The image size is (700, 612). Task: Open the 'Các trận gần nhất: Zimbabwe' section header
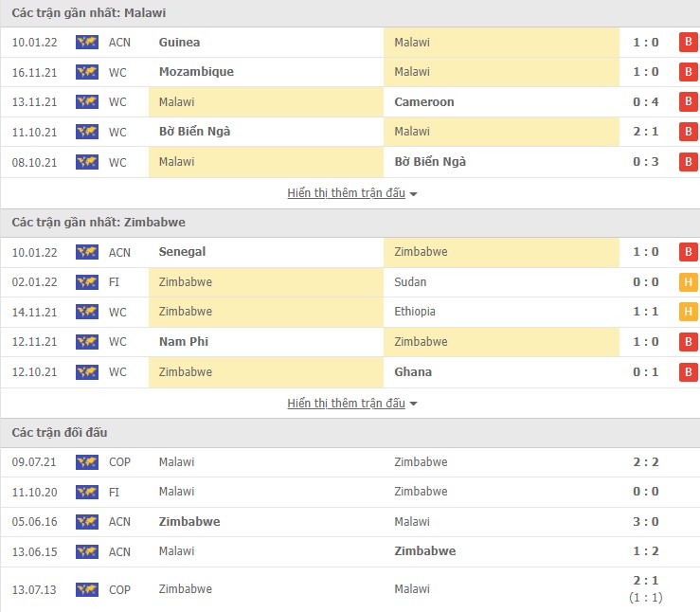[99, 222]
